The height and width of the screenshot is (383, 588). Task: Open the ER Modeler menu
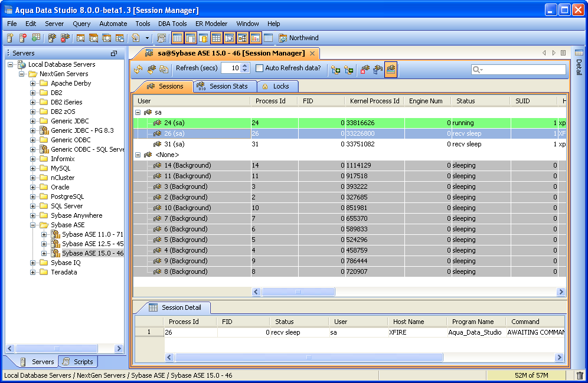click(211, 24)
